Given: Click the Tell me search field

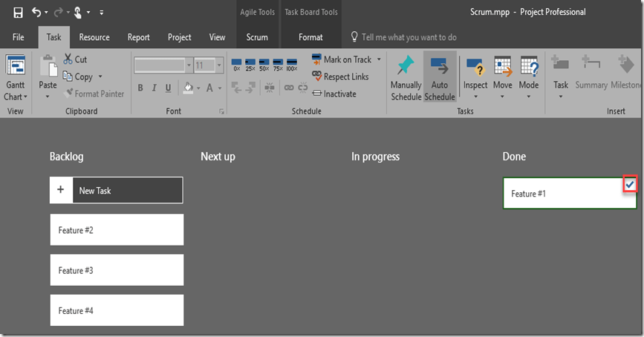Looking at the screenshot, I should [409, 37].
